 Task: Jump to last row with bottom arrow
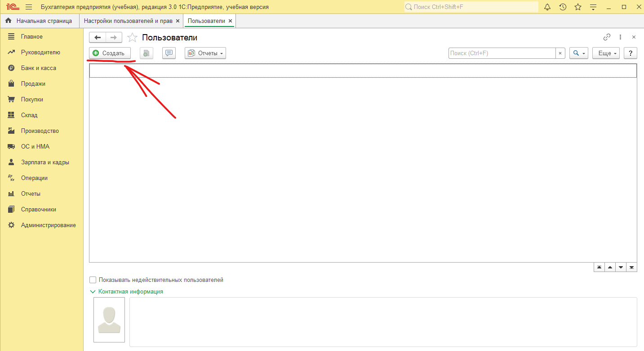631,267
